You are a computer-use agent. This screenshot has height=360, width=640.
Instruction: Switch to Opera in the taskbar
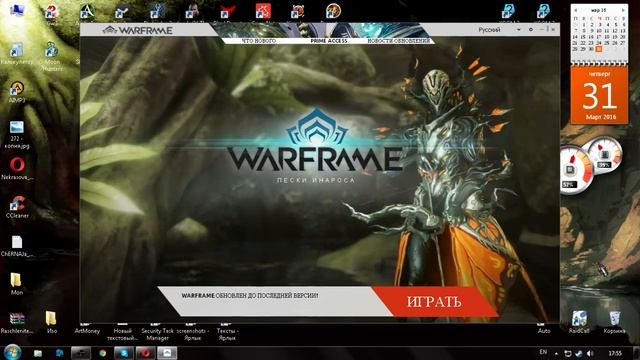tap(145, 353)
